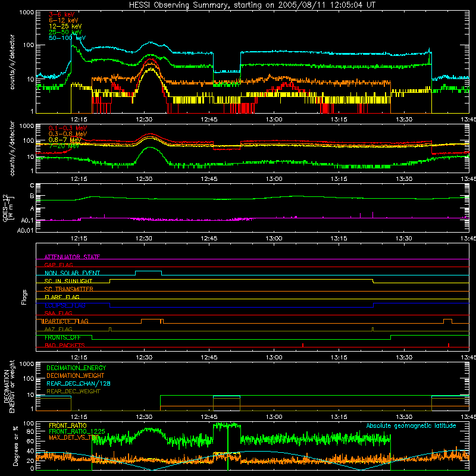
Task: Select the 3-6 keV legend label
Action: pos(61,14)
